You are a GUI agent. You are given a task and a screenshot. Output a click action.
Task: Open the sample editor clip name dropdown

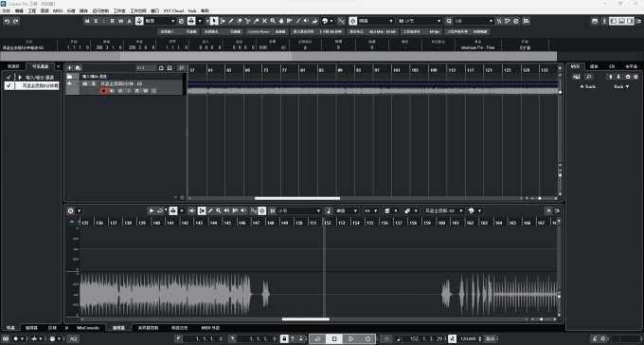click(x=444, y=211)
